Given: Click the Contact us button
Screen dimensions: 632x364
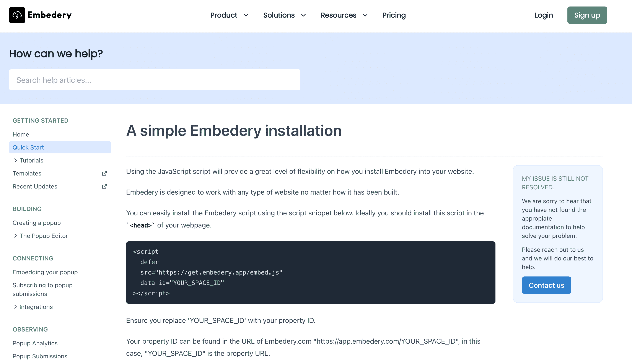Looking at the screenshot, I should (546, 285).
